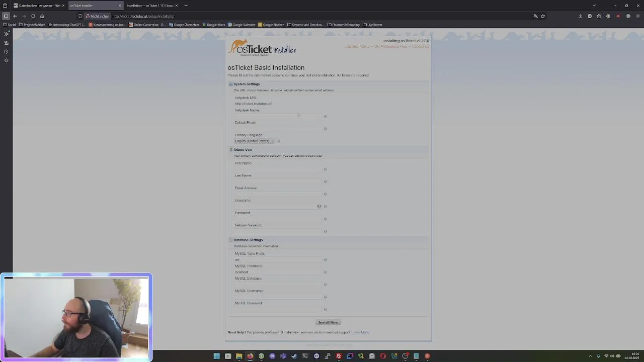Show hidden system tray icons chevron
This screenshot has height=362, width=644.
pos(591,356)
